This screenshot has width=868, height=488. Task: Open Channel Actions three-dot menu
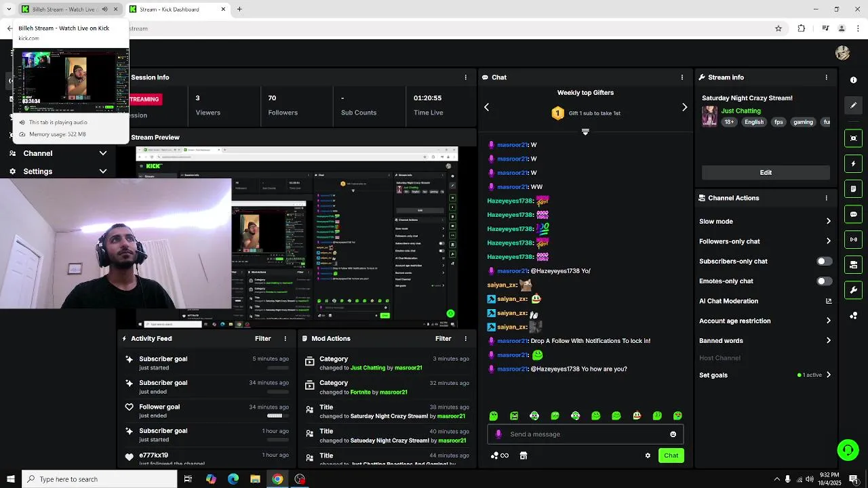826,198
